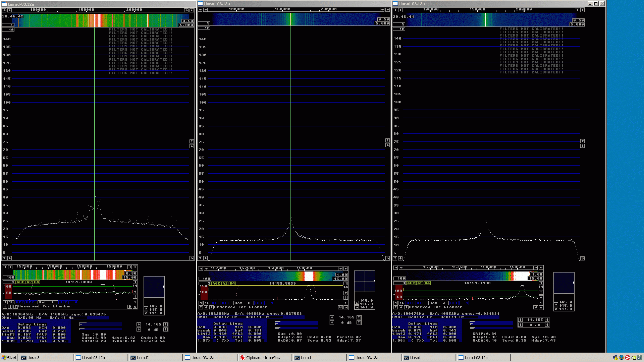Screen dimensions: 644x362
Task: Toggle AGC in middle Linrad window
Action: (216, 284)
